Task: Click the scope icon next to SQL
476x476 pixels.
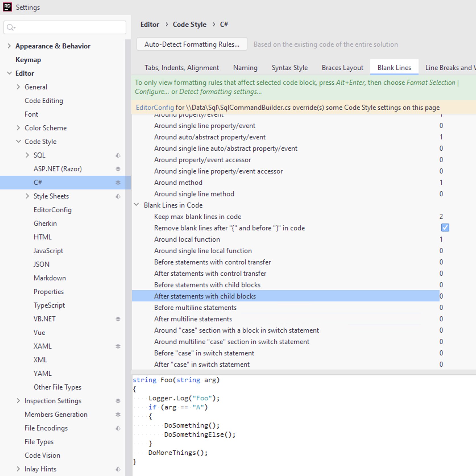Action: coord(118,155)
